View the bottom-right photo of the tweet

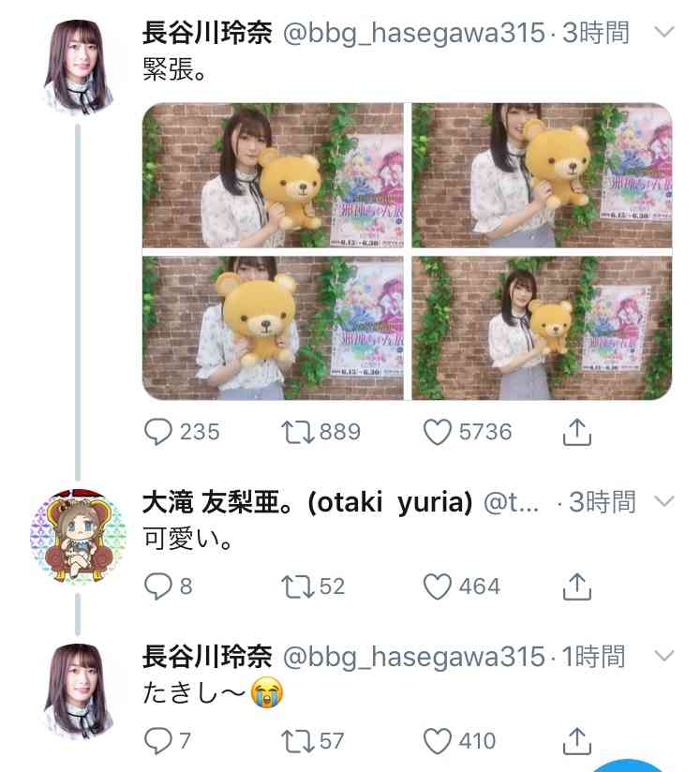coord(542,328)
